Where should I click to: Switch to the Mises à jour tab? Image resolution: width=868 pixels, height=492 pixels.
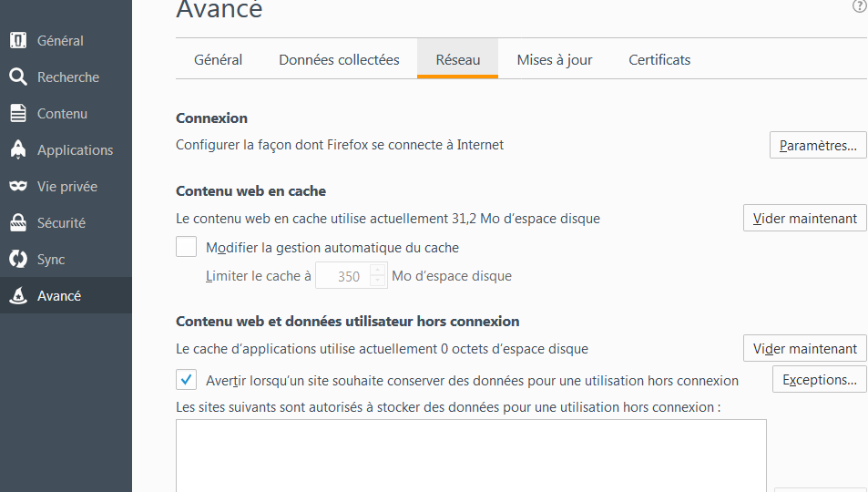[x=554, y=59]
